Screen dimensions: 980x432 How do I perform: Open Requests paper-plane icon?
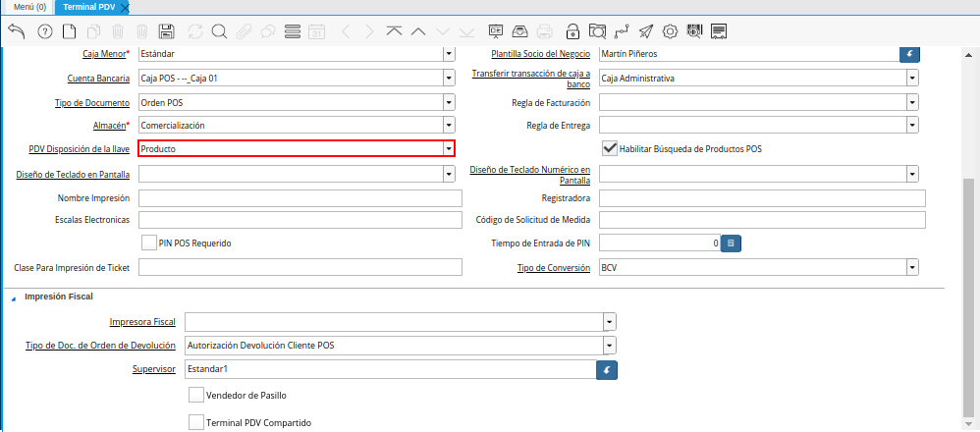pos(646,31)
